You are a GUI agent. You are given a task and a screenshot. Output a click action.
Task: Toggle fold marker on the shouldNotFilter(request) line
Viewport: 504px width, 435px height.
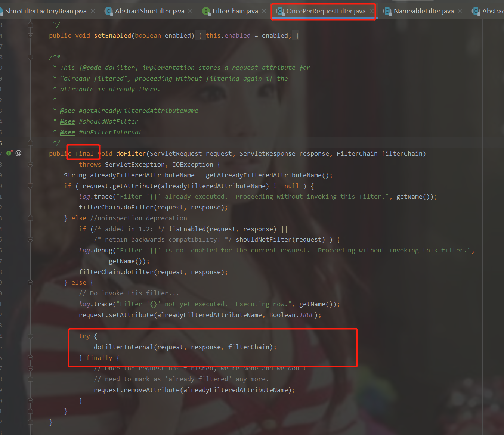pyautogui.click(x=30, y=240)
